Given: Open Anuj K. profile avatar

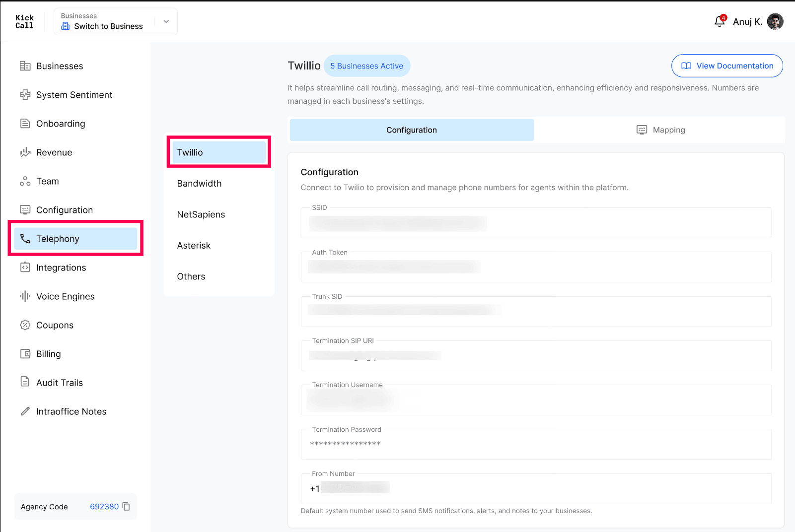Looking at the screenshot, I should click(775, 21).
